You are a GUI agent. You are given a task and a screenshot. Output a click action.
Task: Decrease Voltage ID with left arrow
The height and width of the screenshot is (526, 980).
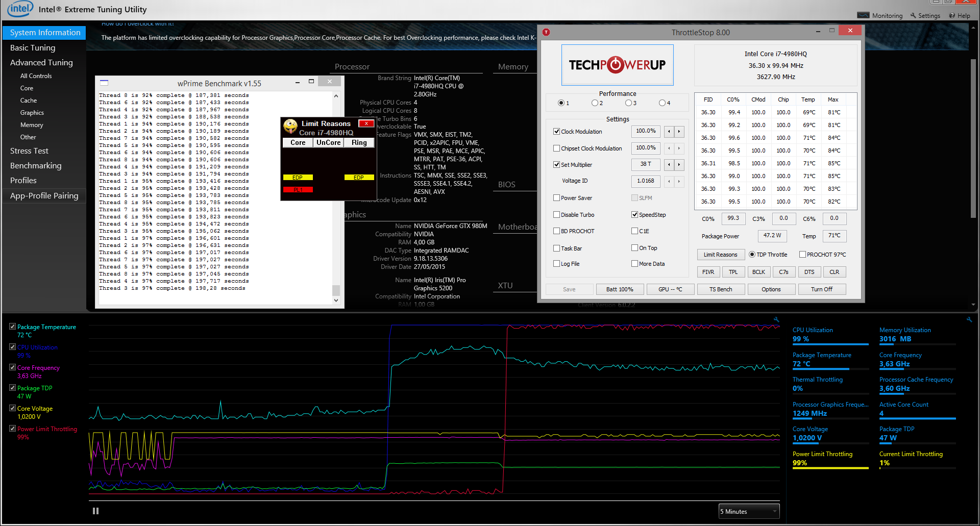pyautogui.click(x=669, y=181)
